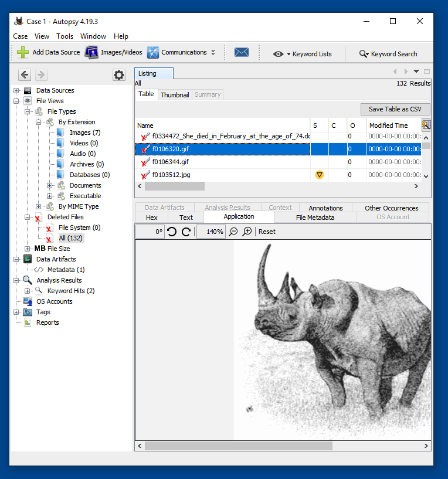Expand the Data Sources node
Viewport: 448px width, 479px height.
pos(16,90)
